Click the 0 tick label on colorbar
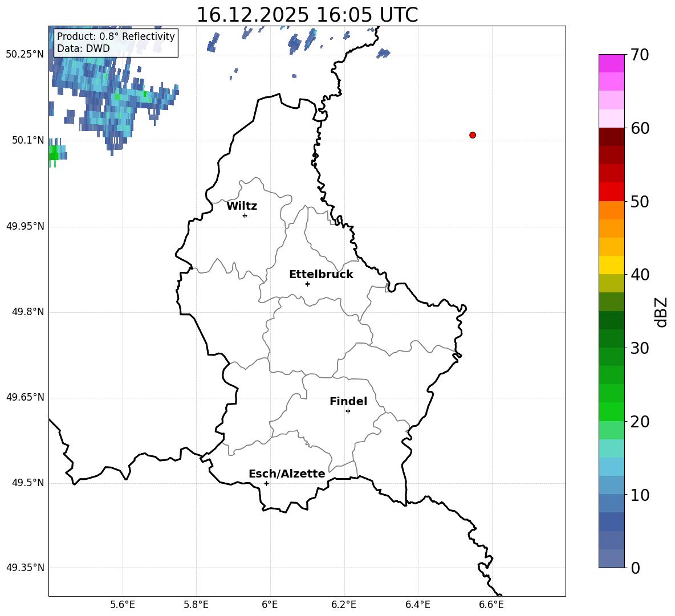 pos(636,568)
